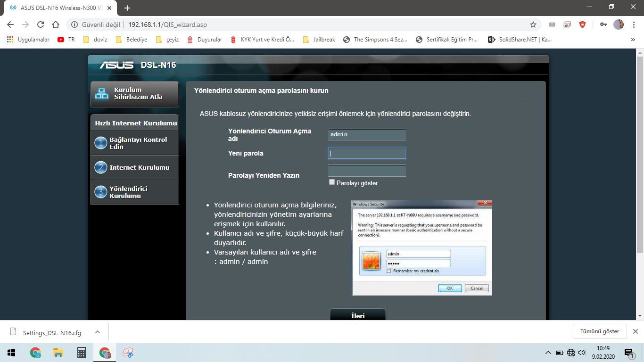Check the battery status icon
The image size is (644, 362).
click(x=560, y=353)
